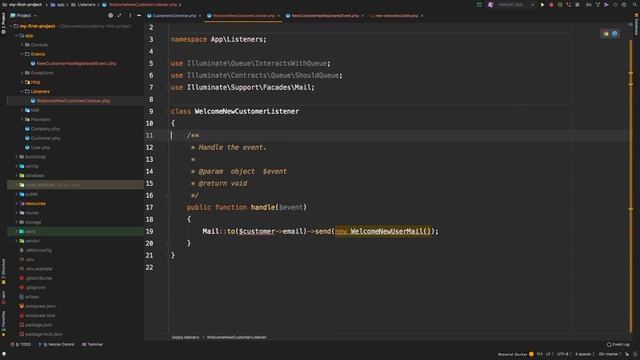The image size is (640, 360).
Task: Click the VCS branch icon in the top toolbar
Action: 598,5
